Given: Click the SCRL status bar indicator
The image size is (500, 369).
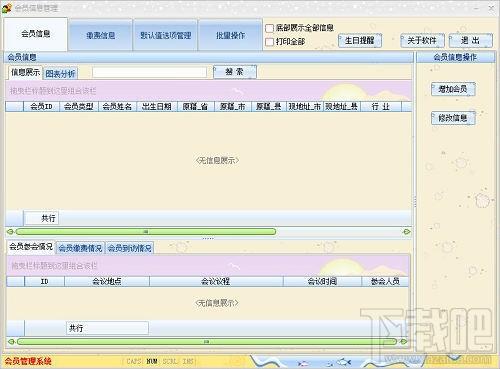Looking at the screenshot, I should coord(170,361).
